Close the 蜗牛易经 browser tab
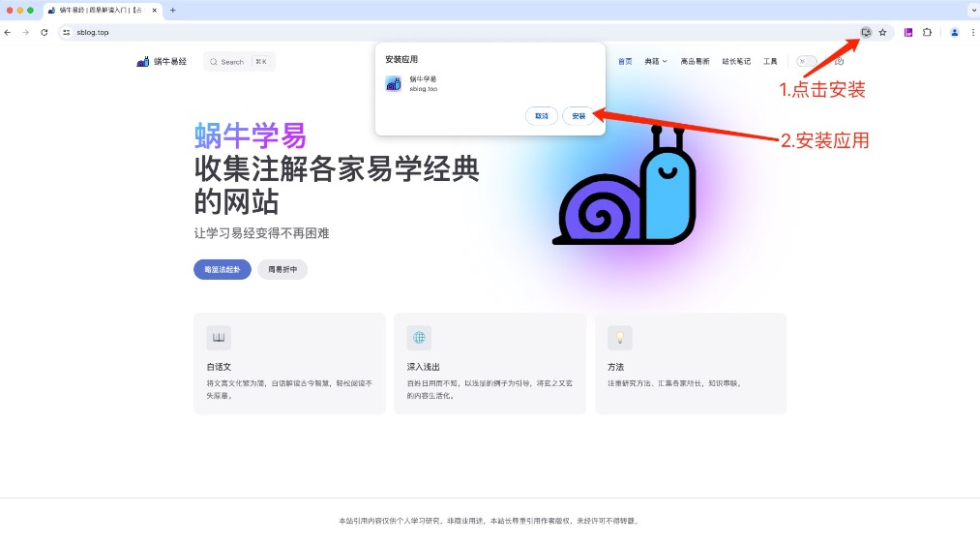 (155, 10)
